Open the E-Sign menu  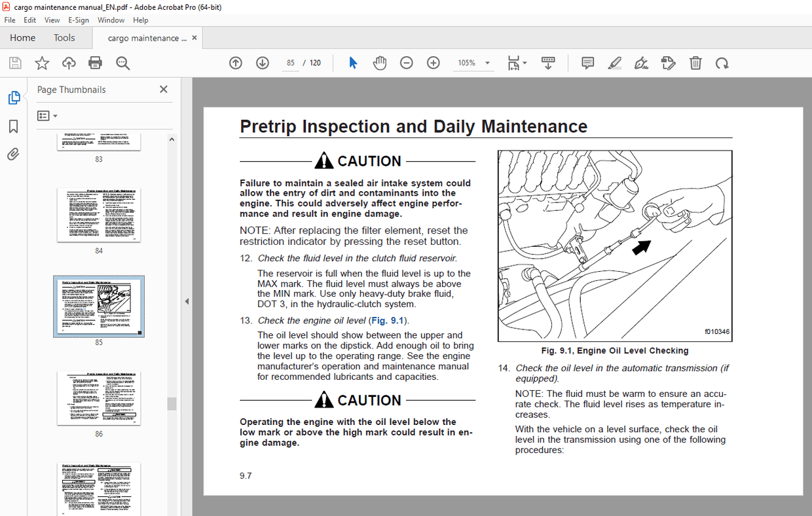click(x=78, y=20)
